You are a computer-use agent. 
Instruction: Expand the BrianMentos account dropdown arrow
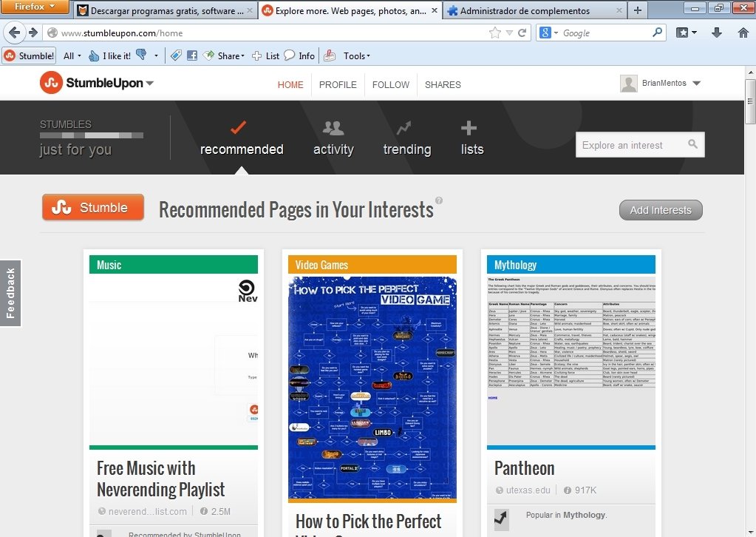pos(696,83)
